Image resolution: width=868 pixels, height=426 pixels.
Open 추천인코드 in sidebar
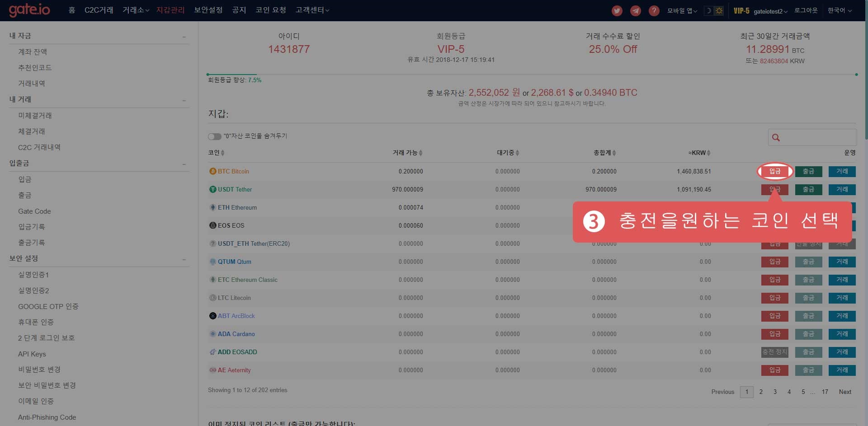click(x=35, y=68)
